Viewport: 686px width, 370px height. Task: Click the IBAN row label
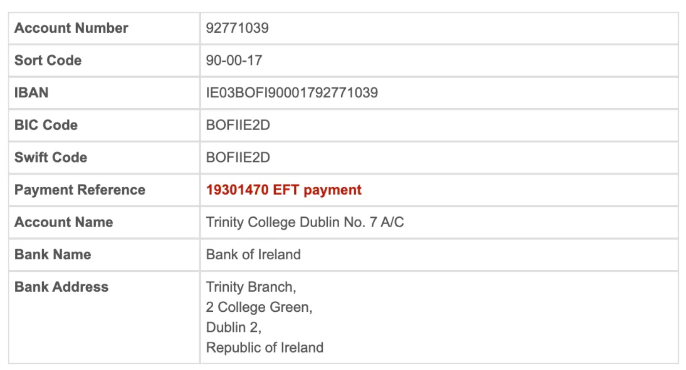32,93
